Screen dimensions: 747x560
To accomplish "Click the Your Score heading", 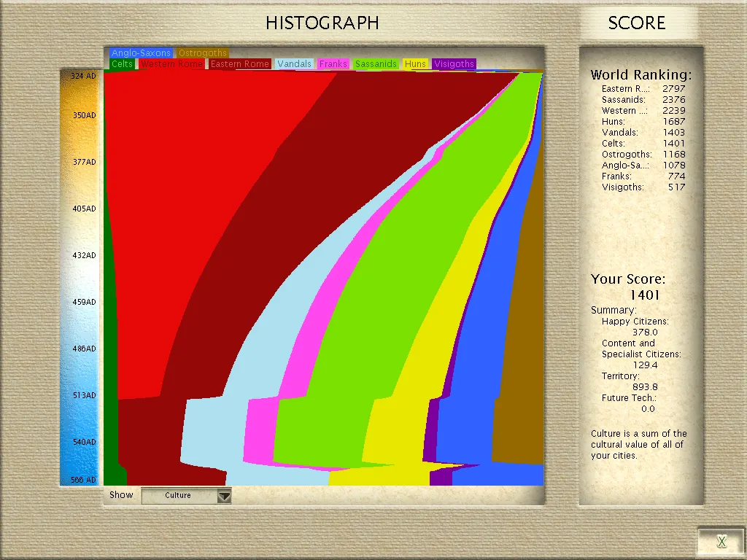I will coord(628,279).
